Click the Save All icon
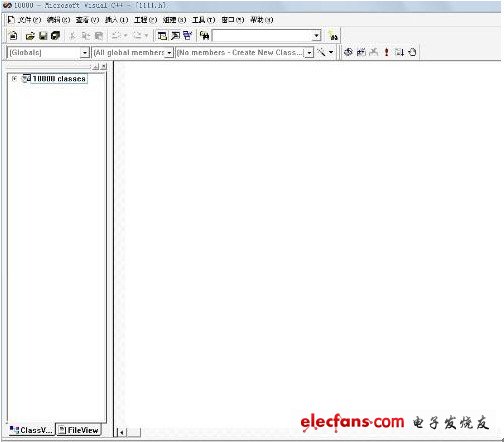Image resolution: width=504 pixels, height=442 pixels. (55, 35)
